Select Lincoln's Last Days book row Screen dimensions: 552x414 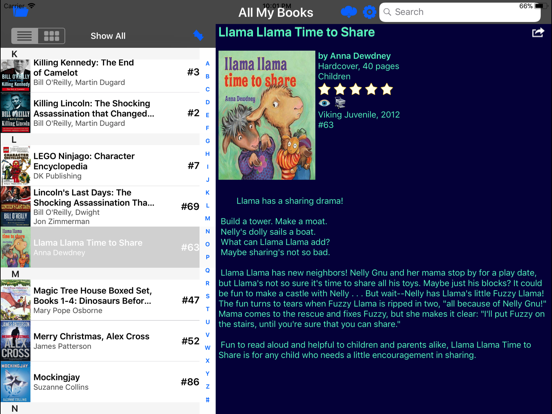pyautogui.click(x=100, y=206)
